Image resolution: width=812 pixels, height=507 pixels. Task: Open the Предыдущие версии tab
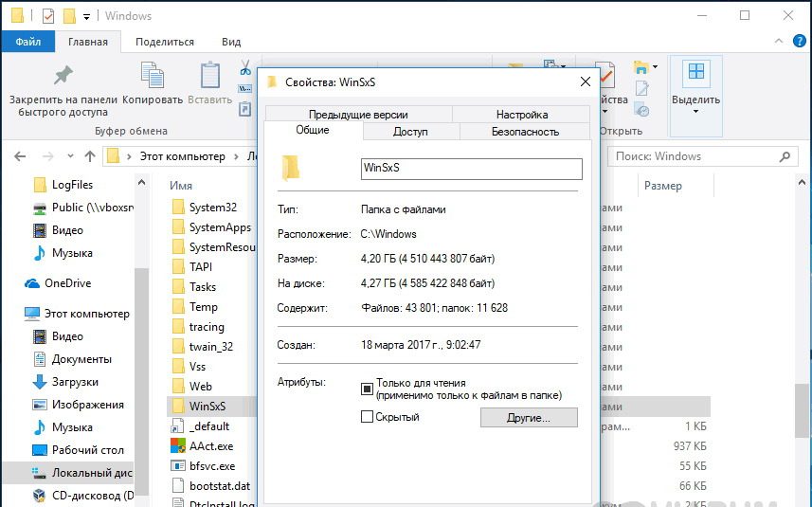(x=358, y=115)
